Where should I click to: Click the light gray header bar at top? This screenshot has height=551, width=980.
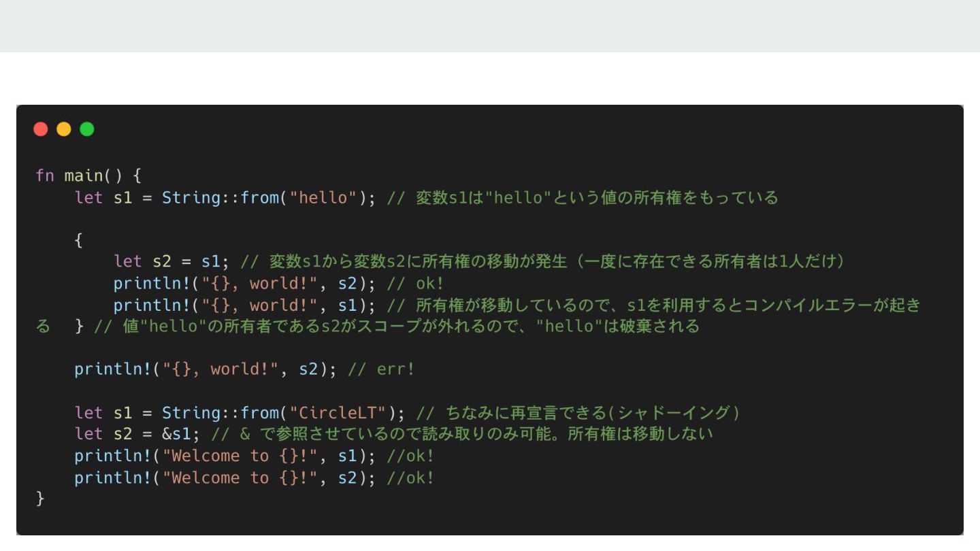(x=490, y=26)
